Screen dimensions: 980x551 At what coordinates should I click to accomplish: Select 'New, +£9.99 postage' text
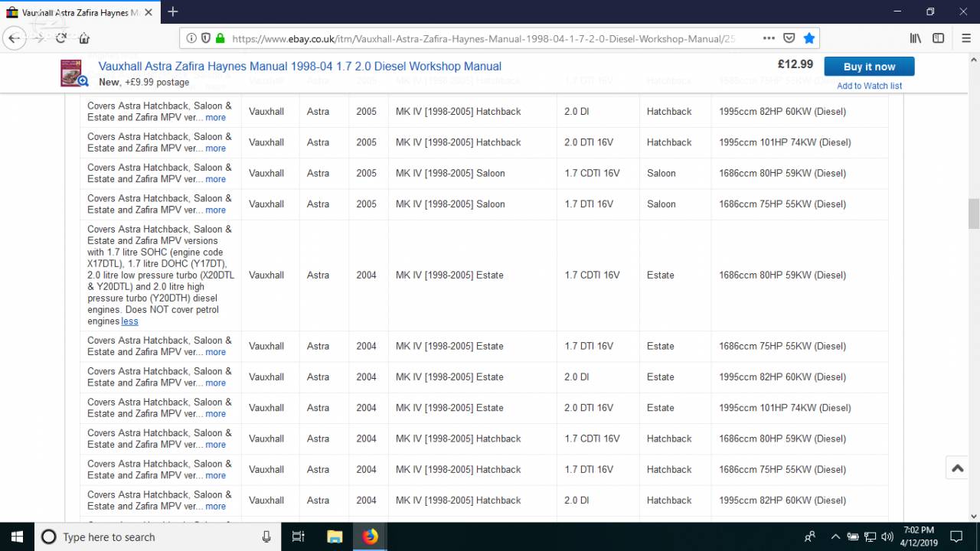pos(144,82)
